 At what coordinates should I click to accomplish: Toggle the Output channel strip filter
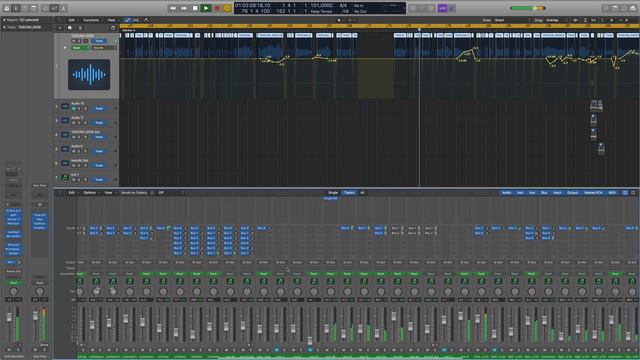tap(573, 193)
